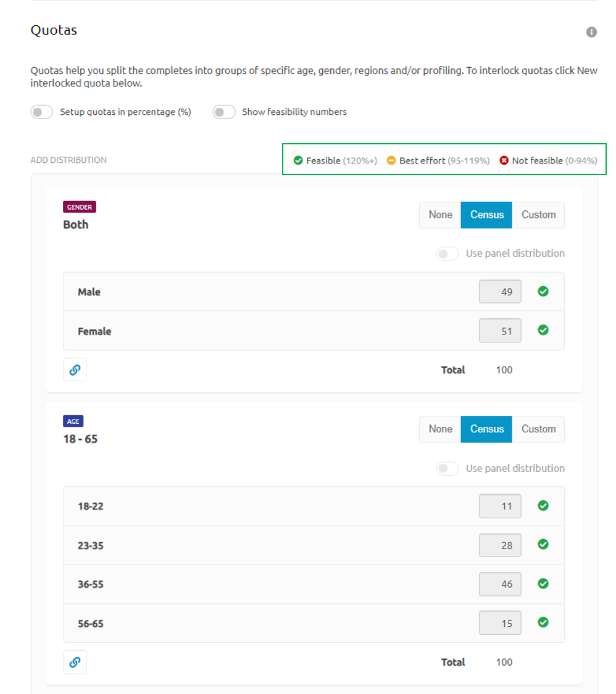Click the link icon under Age quota

[75, 662]
